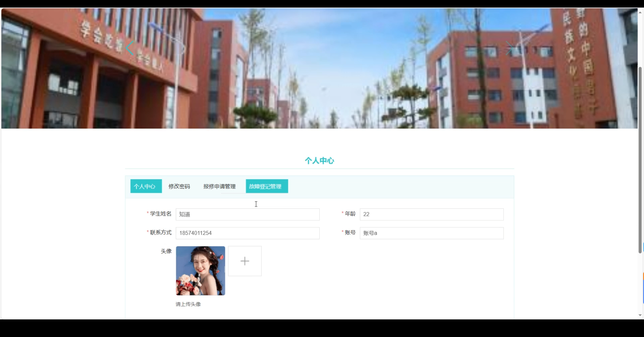Screen dimensions: 644x337
Task: Click the 年龄 field showing 22
Action: (431, 215)
